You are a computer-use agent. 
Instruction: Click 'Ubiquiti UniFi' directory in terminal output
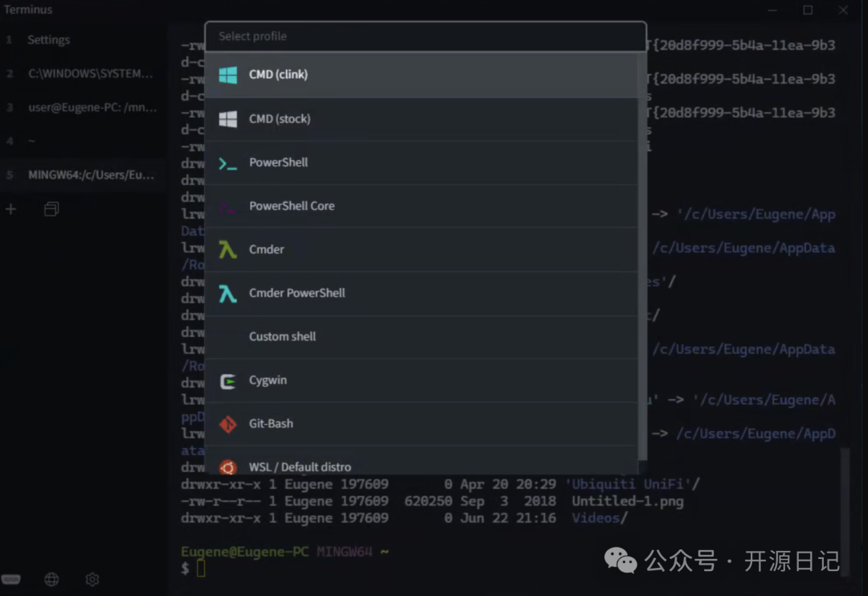tap(633, 485)
